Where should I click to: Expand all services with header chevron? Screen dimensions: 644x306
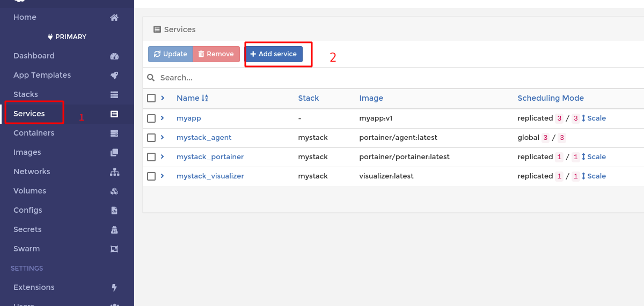click(163, 98)
